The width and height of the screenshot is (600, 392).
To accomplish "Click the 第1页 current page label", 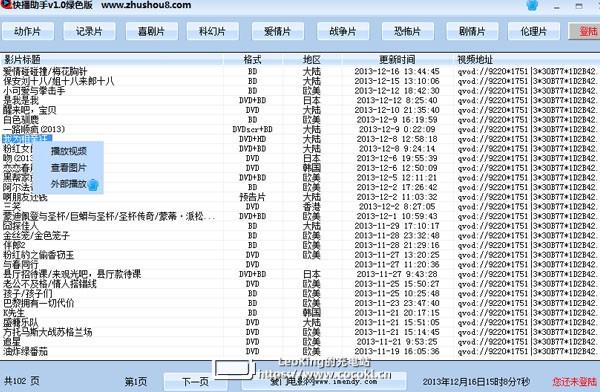I will (x=136, y=382).
